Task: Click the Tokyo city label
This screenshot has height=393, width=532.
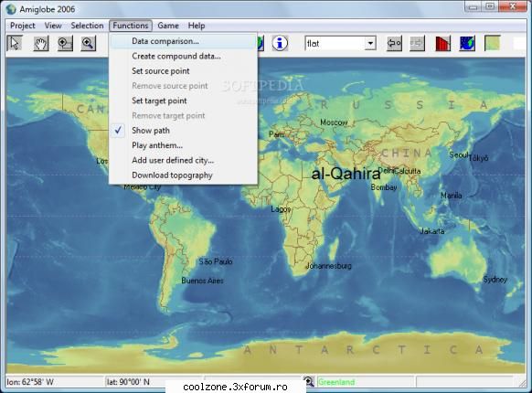Action: pyautogui.click(x=478, y=158)
